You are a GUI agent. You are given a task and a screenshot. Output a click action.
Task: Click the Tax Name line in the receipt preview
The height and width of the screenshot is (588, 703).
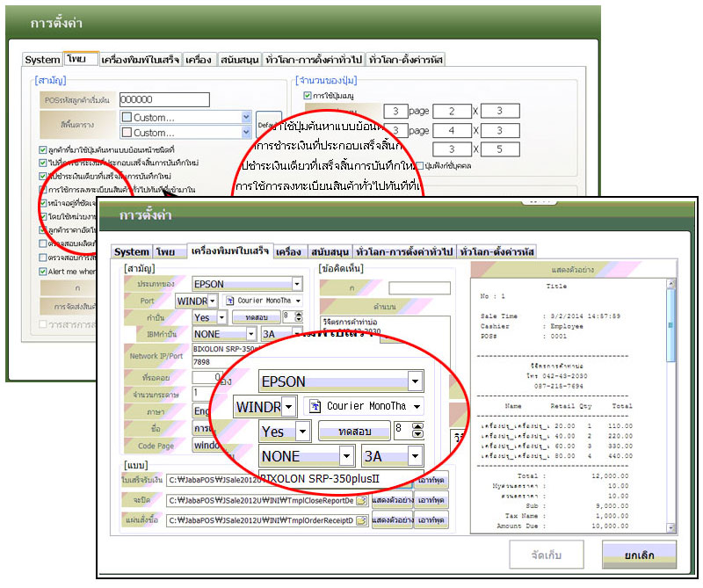click(x=567, y=516)
